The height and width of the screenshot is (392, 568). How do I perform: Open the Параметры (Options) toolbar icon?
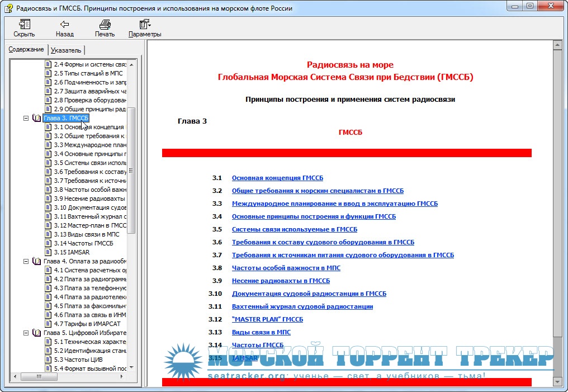click(145, 24)
